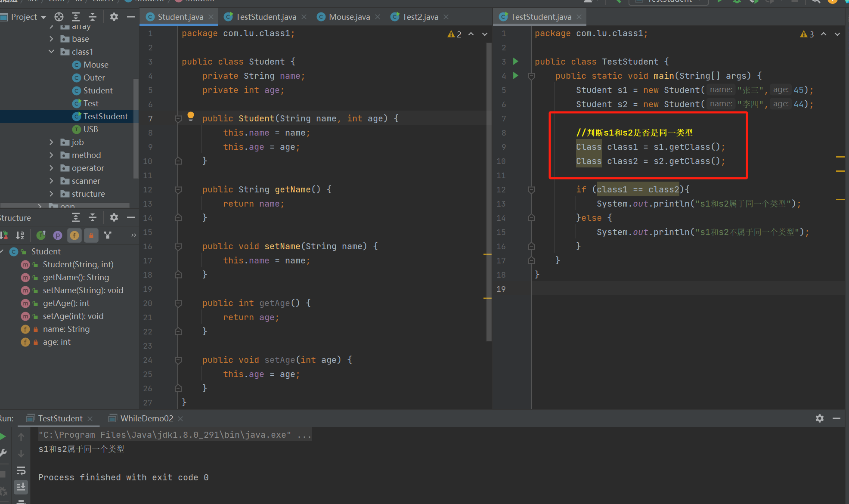Click soft-wrap icon in Run console
The width and height of the screenshot is (849, 504).
[x=21, y=470]
